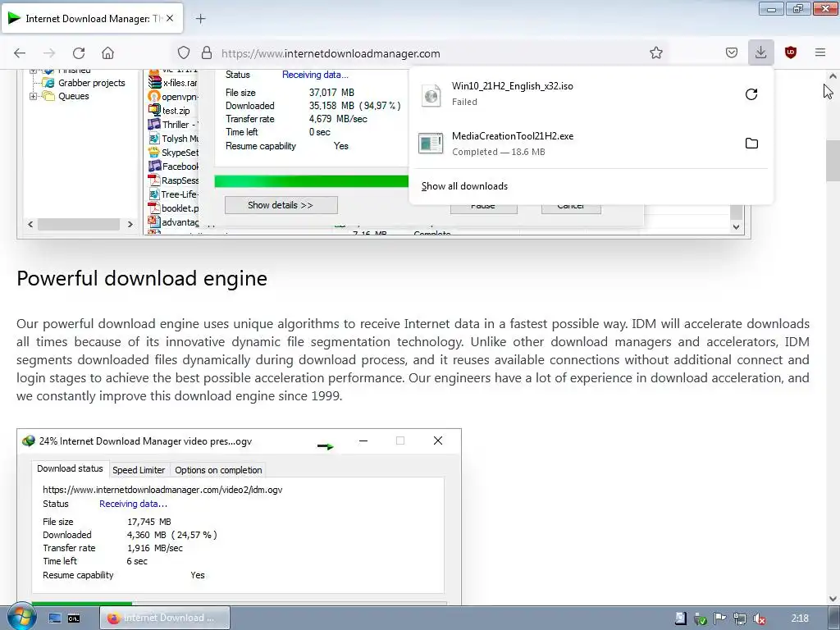Image resolution: width=840 pixels, height=630 pixels.
Task: Click the idm.ogv download URL text
Action: click(162, 490)
